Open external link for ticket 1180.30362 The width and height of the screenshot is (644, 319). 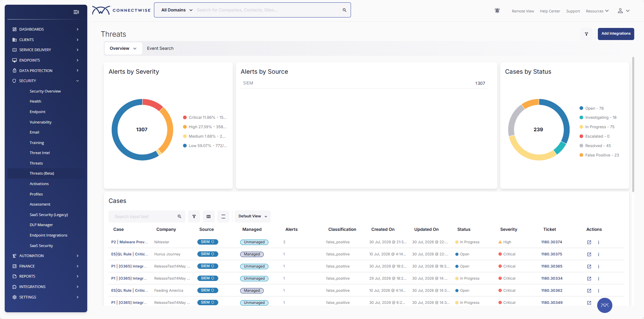[x=589, y=291]
